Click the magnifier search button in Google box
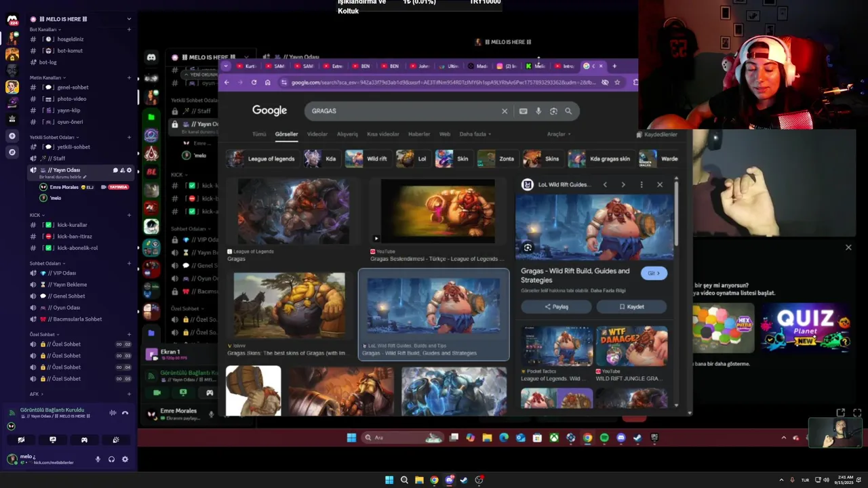This screenshot has width=868, height=488. (x=568, y=111)
